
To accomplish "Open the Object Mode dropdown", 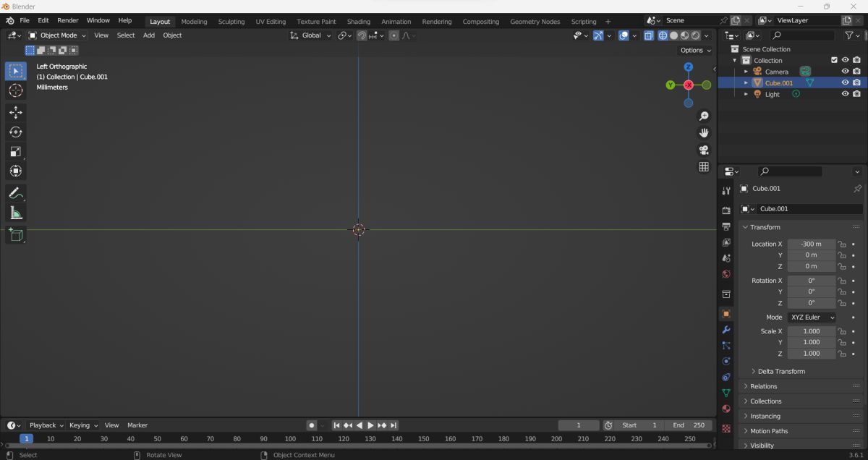I will pos(57,35).
